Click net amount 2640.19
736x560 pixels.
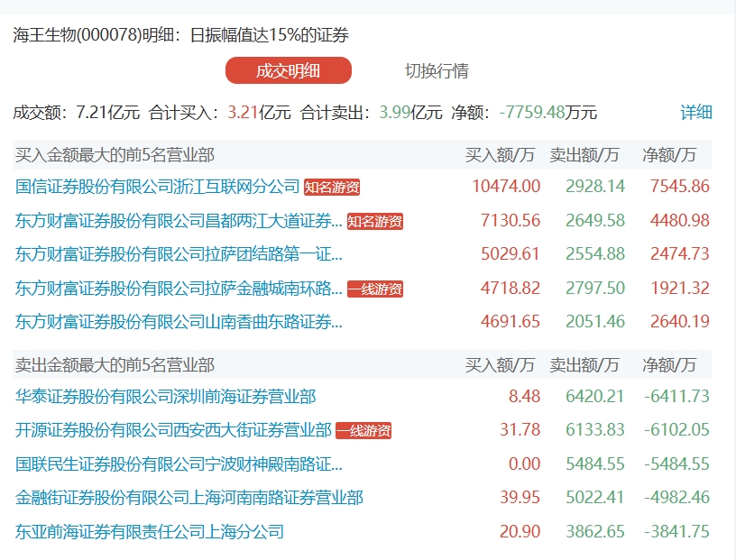click(680, 322)
